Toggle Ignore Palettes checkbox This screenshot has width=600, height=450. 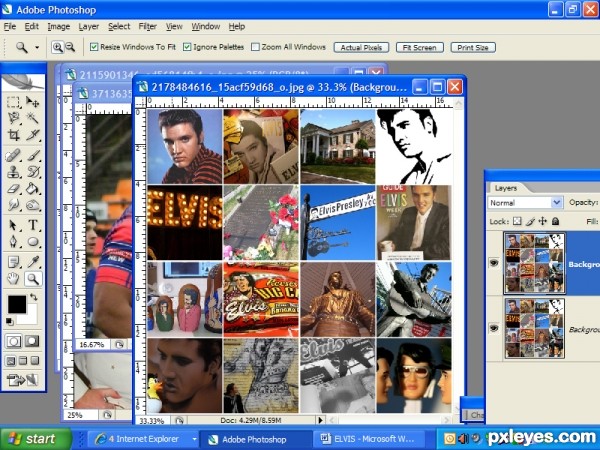pyautogui.click(x=187, y=47)
